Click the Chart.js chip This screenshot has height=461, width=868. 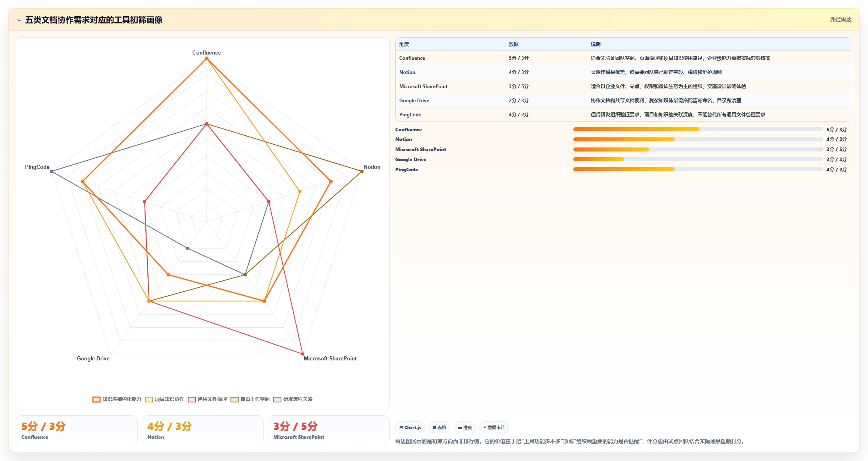pos(410,427)
